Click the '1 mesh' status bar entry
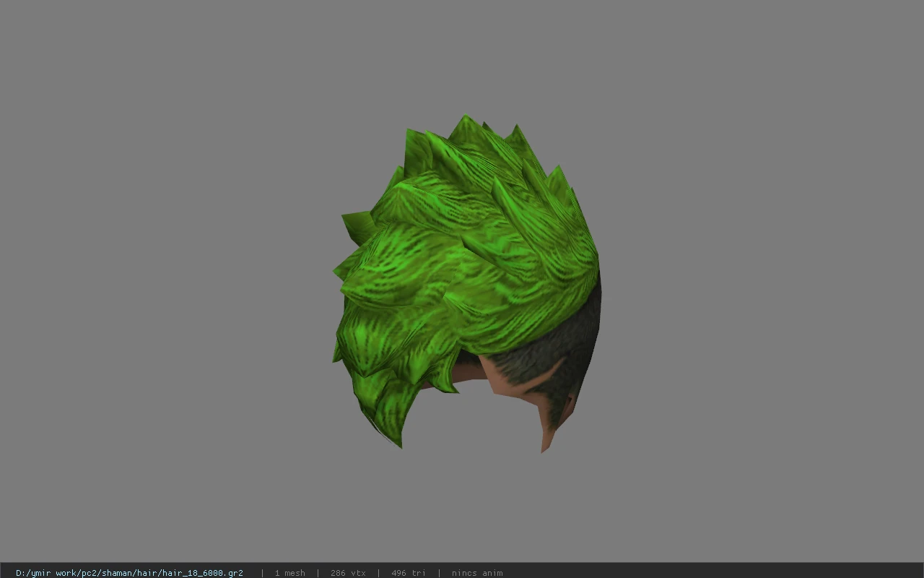Viewport: 924px width, 578px height. pos(289,573)
